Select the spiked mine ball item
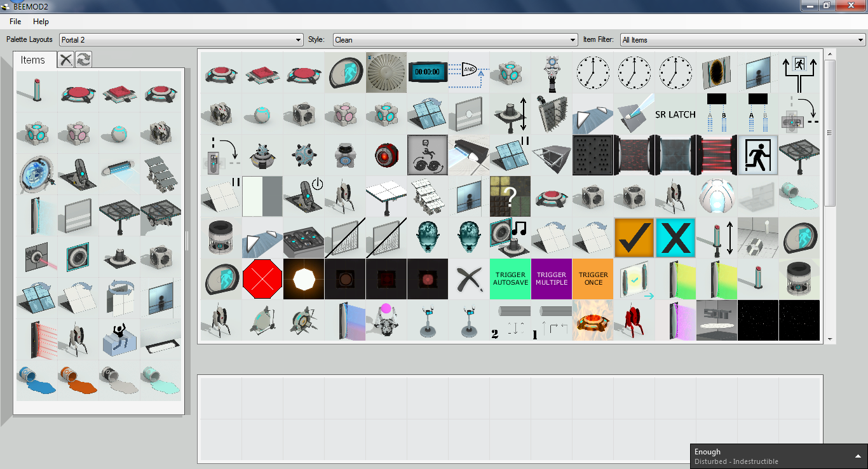 [304, 155]
